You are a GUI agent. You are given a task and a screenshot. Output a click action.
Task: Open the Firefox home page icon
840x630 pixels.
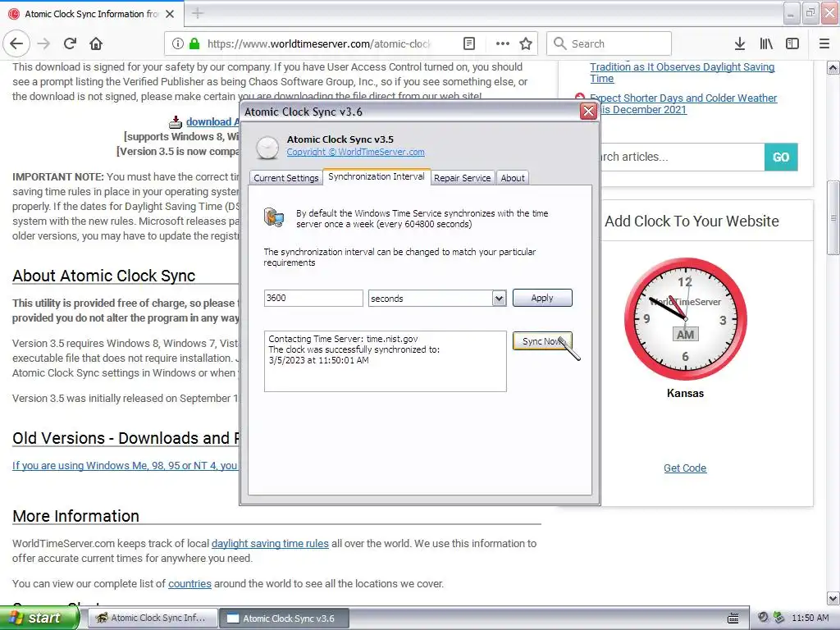click(96, 43)
